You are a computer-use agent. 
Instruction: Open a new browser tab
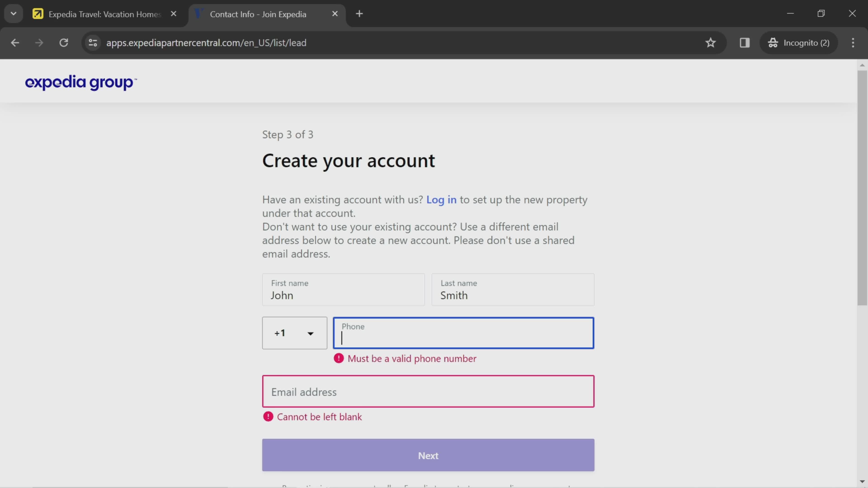359,14
